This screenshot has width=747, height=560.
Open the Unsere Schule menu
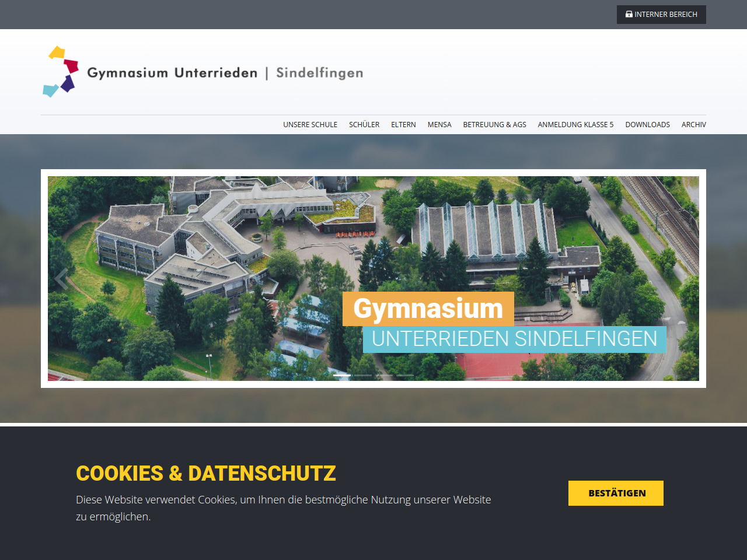click(x=310, y=125)
